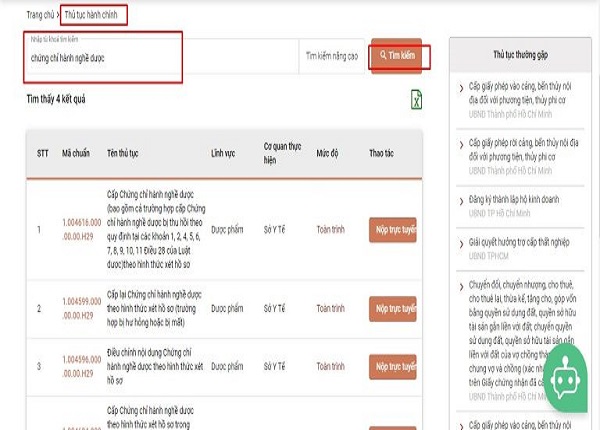Open code 1.004596.000.00.00.H29 link
This screenshot has width=600, height=430.
[82, 366]
